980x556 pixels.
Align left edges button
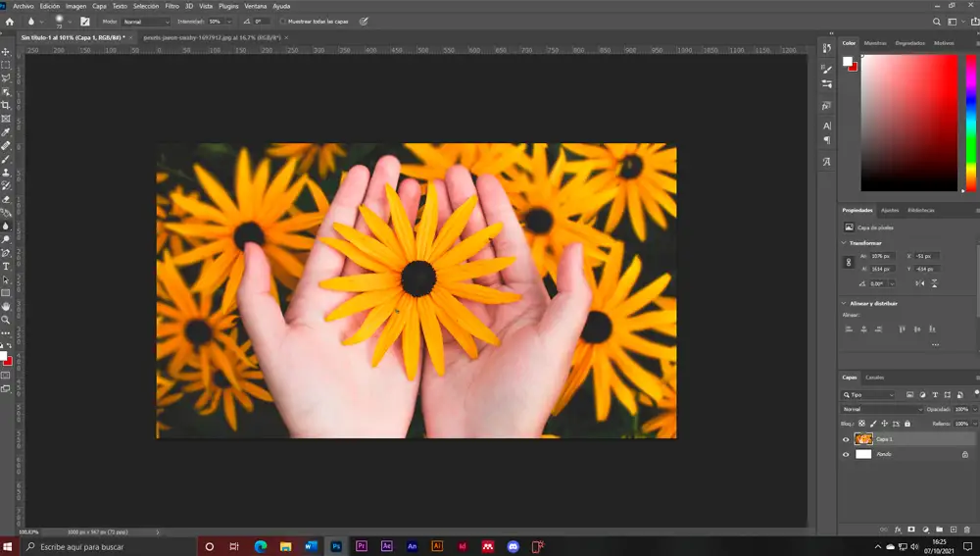point(849,329)
